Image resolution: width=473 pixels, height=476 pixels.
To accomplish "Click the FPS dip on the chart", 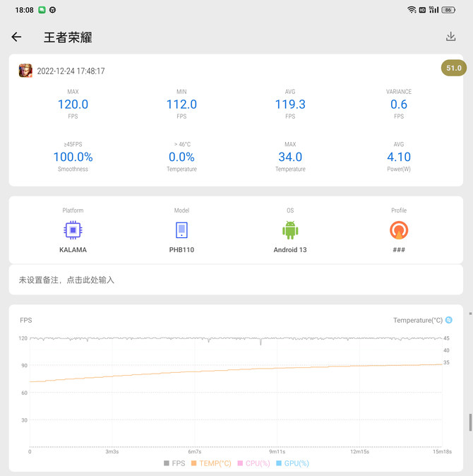I will (x=261, y=343).
